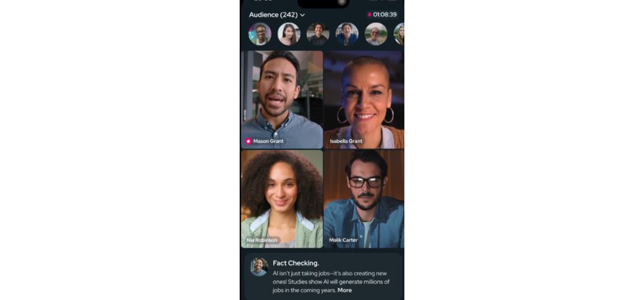Select the partially visible sixth audience avatar
Viewport: 644px width, 300px height.
[399, 34]
